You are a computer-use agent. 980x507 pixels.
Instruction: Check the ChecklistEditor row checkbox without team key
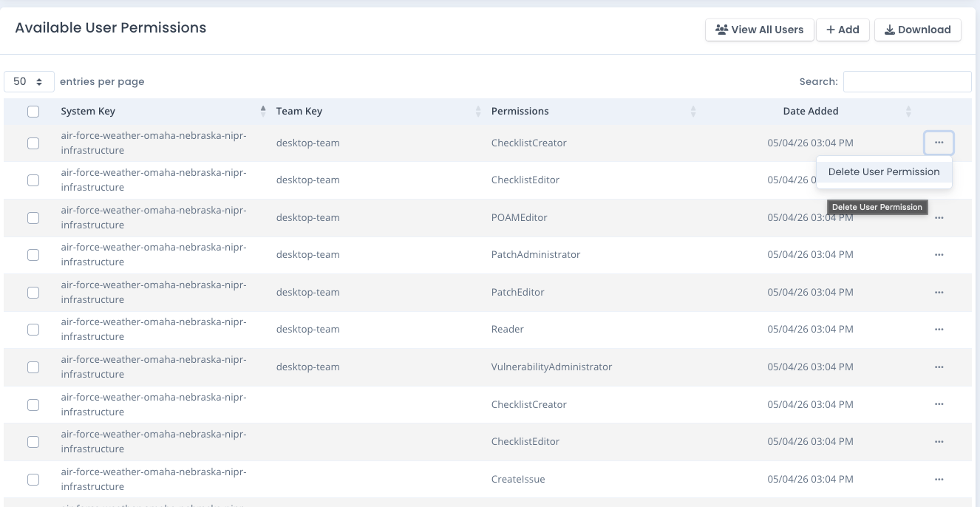pyautogui.click(x=33, y=442)
